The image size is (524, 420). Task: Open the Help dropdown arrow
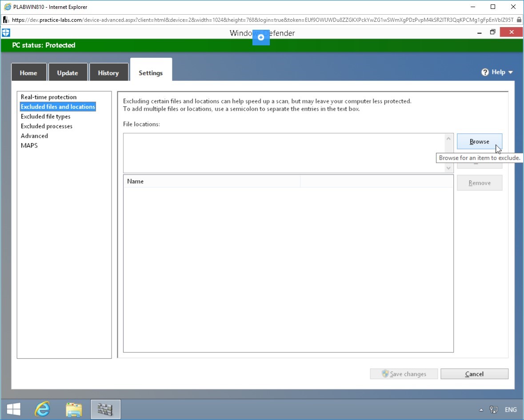(x=510, y=72)
